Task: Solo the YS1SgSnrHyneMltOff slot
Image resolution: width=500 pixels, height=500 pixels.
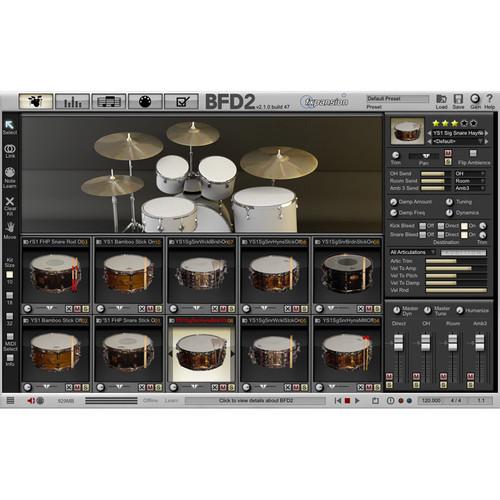Action: (x=377, y=387)
